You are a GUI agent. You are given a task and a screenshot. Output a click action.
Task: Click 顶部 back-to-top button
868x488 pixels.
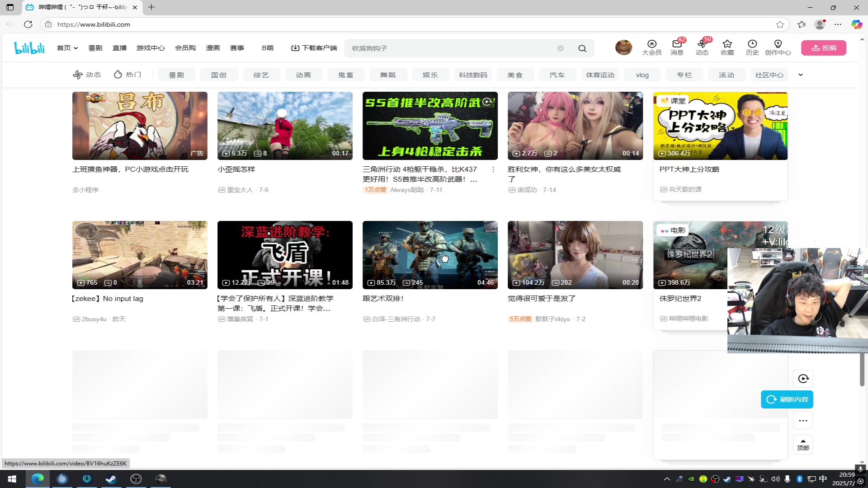803,445
